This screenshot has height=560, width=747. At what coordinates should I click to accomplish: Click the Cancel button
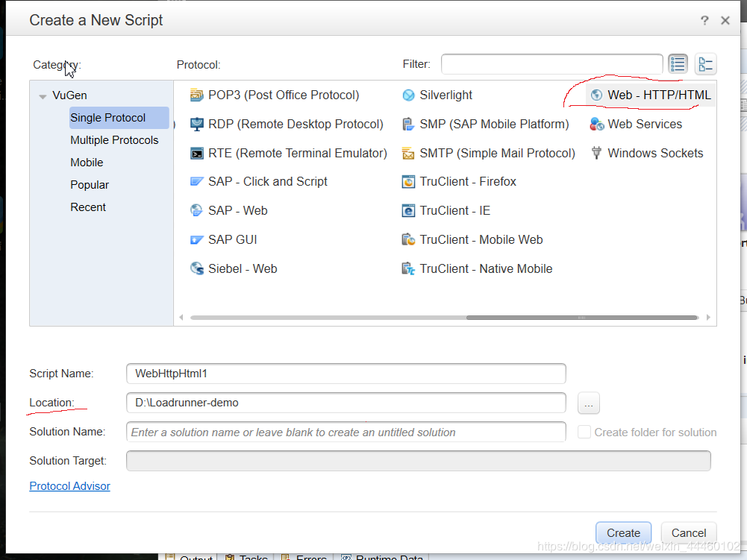688,533
